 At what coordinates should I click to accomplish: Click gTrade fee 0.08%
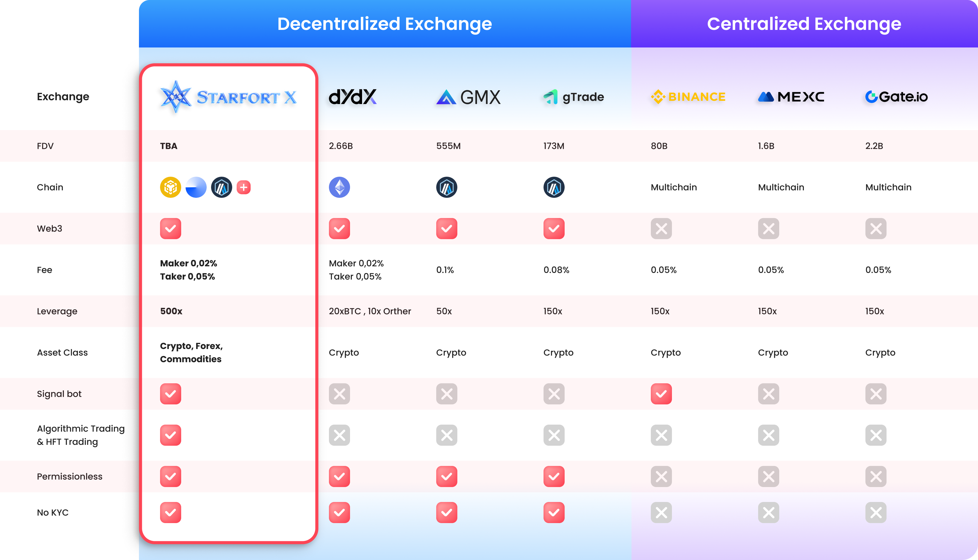(x=556, y=270)
